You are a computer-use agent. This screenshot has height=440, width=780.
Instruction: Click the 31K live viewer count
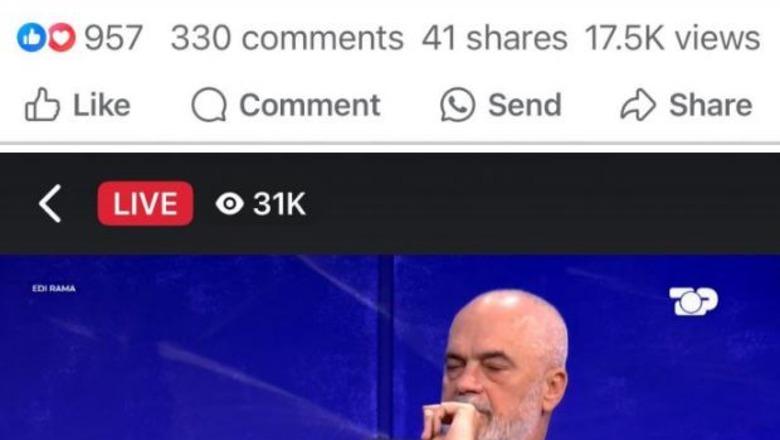[279, 204]
